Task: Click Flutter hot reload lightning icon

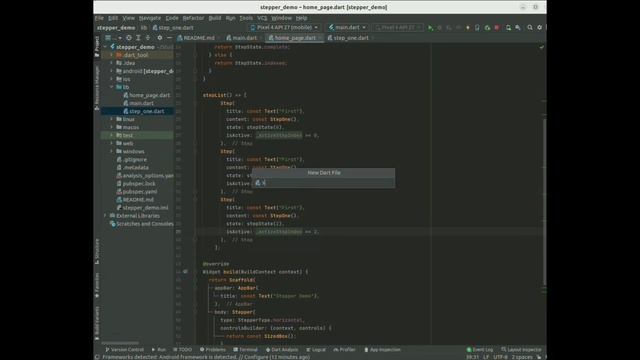Action: tap(468, 27)
